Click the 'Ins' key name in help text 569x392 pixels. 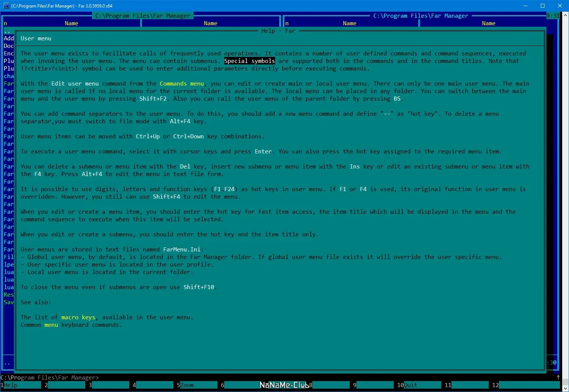pyautogui.click(x=355, y=167)
